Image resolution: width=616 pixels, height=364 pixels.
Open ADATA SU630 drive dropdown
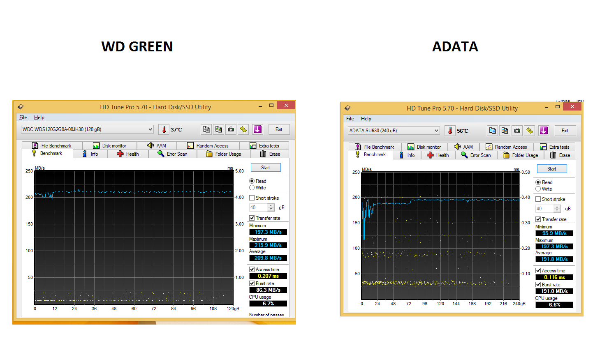point(394,131)
